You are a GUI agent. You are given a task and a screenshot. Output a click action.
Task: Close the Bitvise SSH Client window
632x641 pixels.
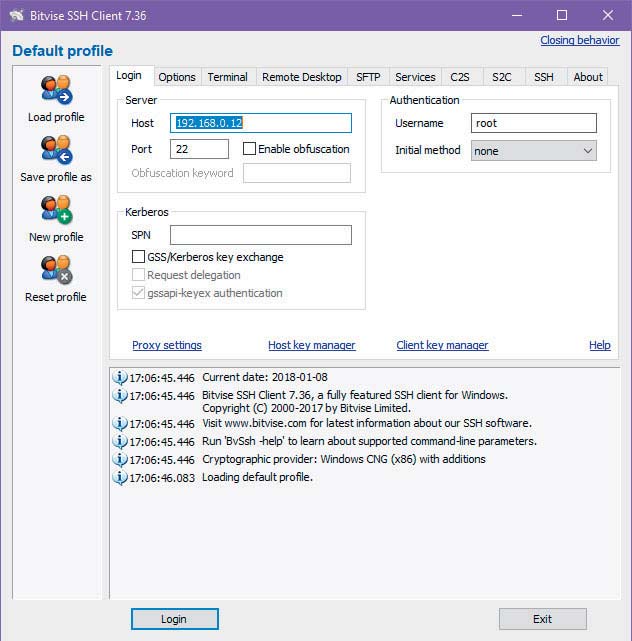tap(608, 16)
